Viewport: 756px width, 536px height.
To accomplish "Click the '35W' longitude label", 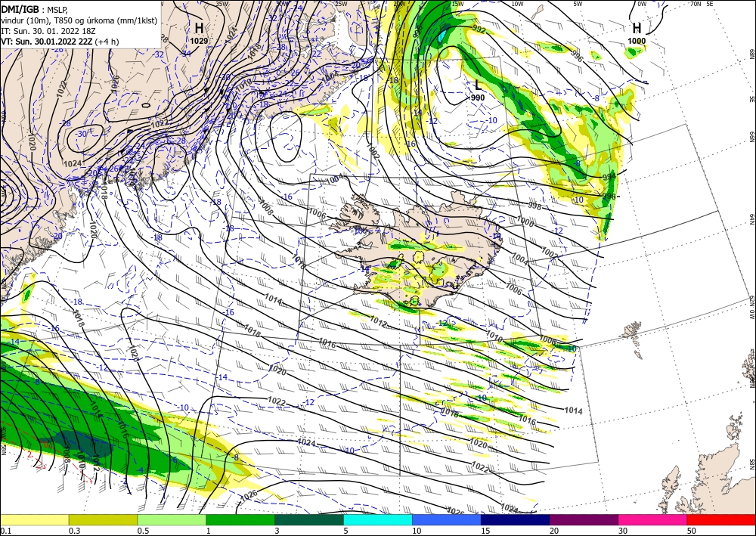I will [222, 3].
